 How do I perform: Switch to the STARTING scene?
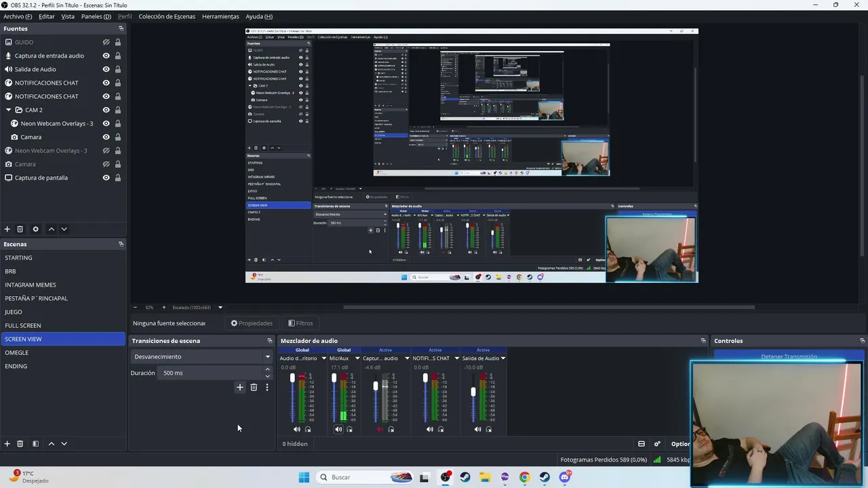tap(63, 258)
